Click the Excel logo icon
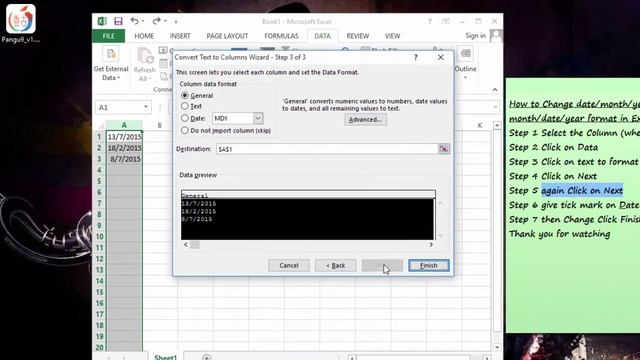 pos(102,21)
